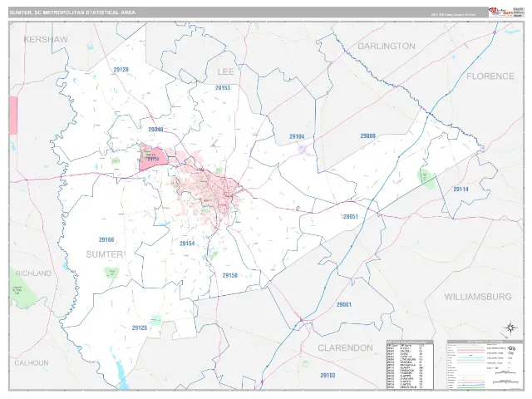
Task: Click the FLORENCE county label
Action: click(490, 76)
